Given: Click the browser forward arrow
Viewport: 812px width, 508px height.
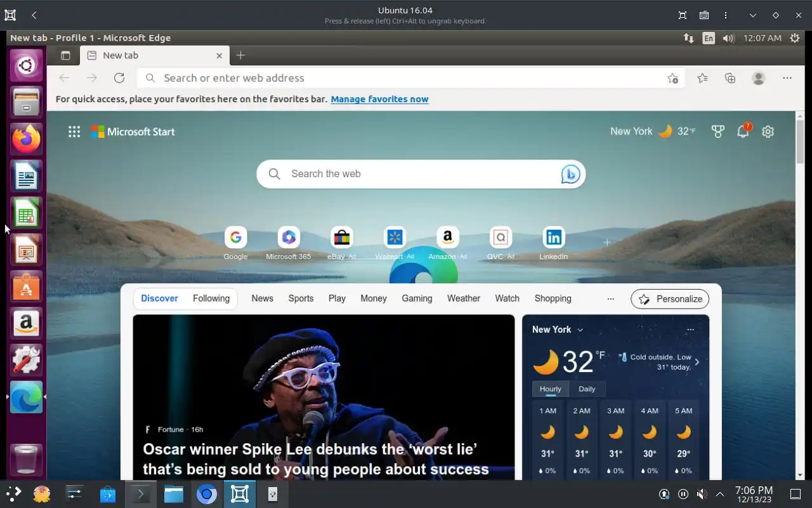Looking at the screenshot, I should click(92, 78).
